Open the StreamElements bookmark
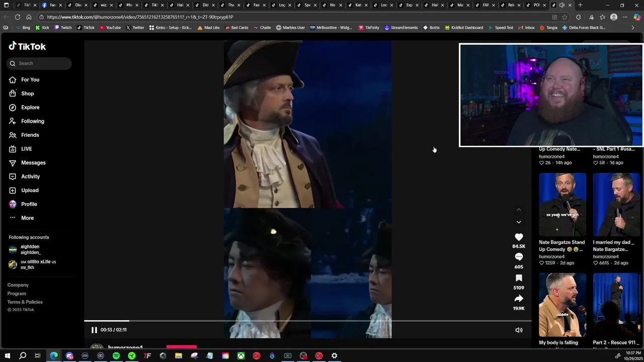The height and width of the screenshot is (362, 644). 401,28
